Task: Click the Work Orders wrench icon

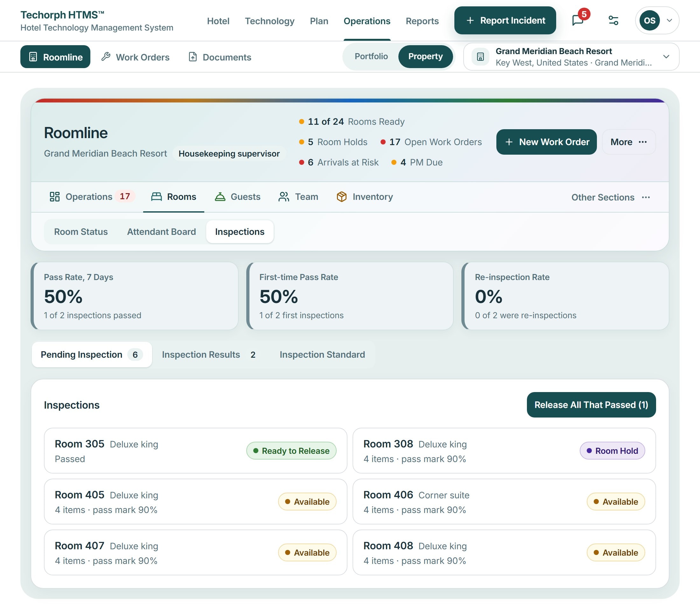Action: 106,57
